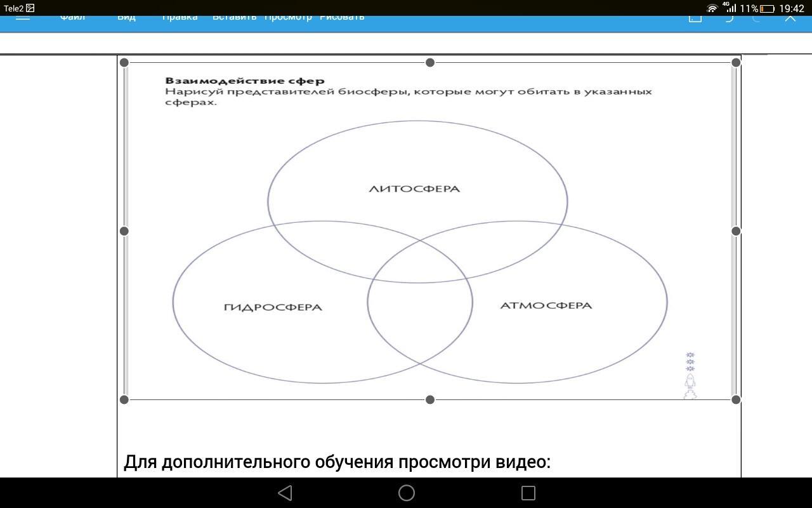
Task: Tap the Android Home circle button
Action: [407, 493]
